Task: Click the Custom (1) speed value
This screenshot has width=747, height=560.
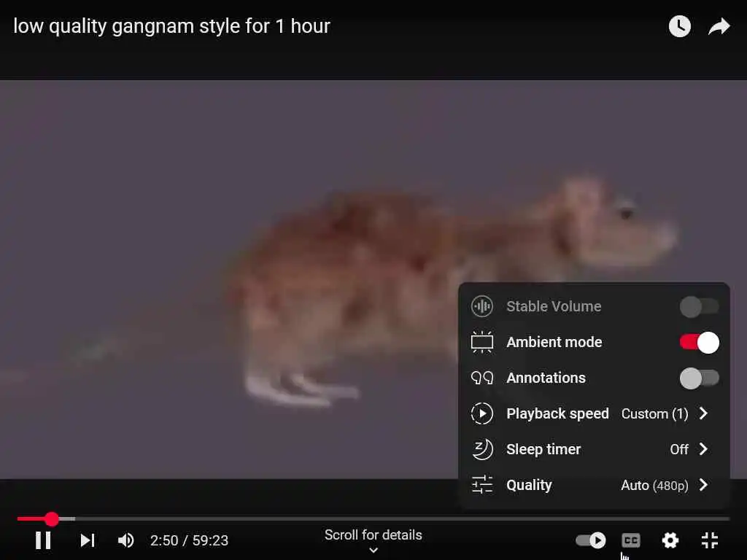Action: (654, 414)
